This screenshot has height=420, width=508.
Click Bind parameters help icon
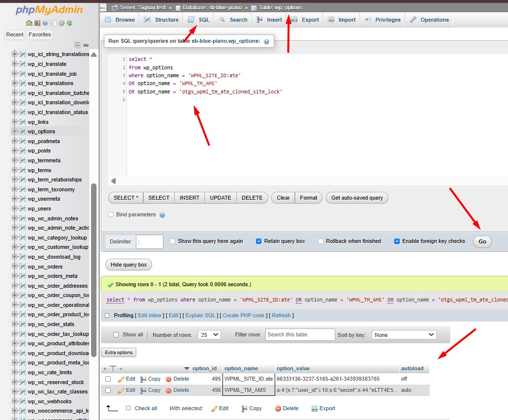pyautogui.click(x=162, y=215)
